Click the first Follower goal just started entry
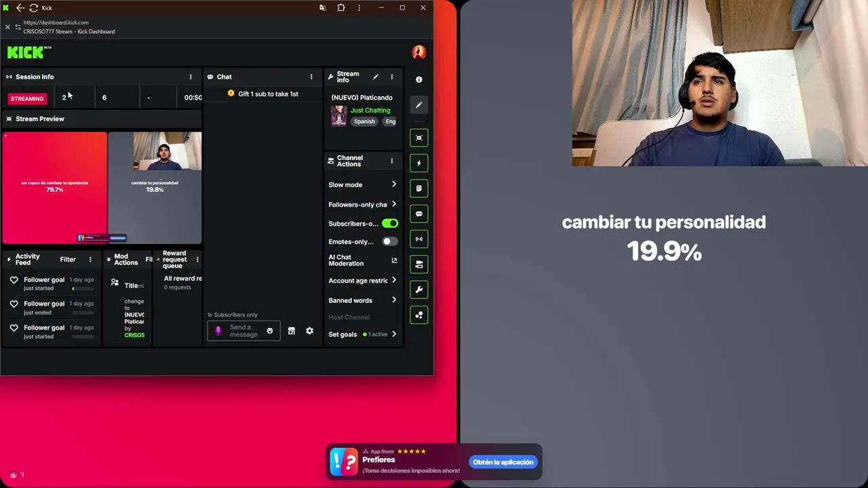Screen dimensions: 868x488 pyautogui.click(x=52, y=283)
